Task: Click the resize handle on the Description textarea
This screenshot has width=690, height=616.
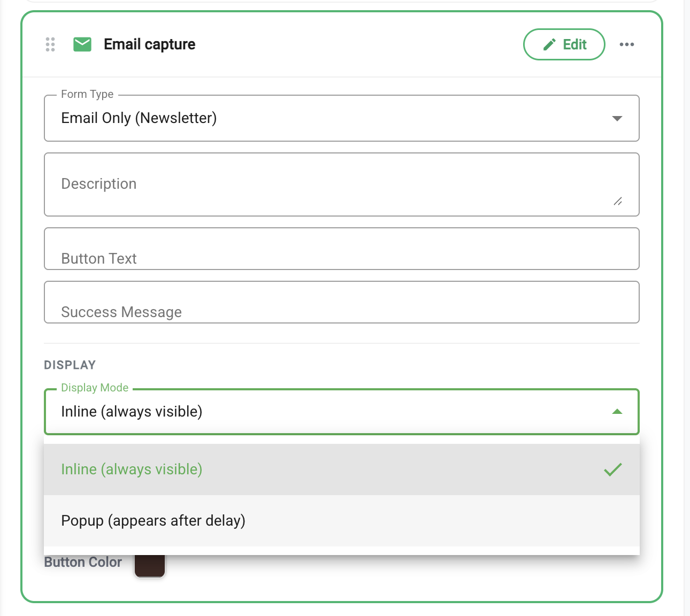Action: tap(618, 202)
